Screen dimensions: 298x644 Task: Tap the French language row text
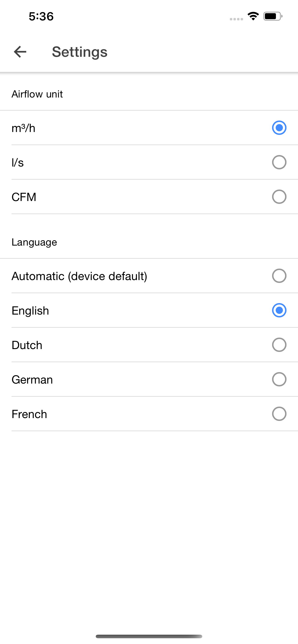[29, 414]
